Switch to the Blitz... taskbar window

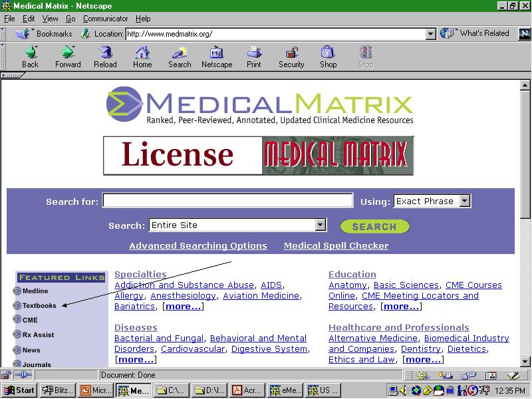coord(57,390)
